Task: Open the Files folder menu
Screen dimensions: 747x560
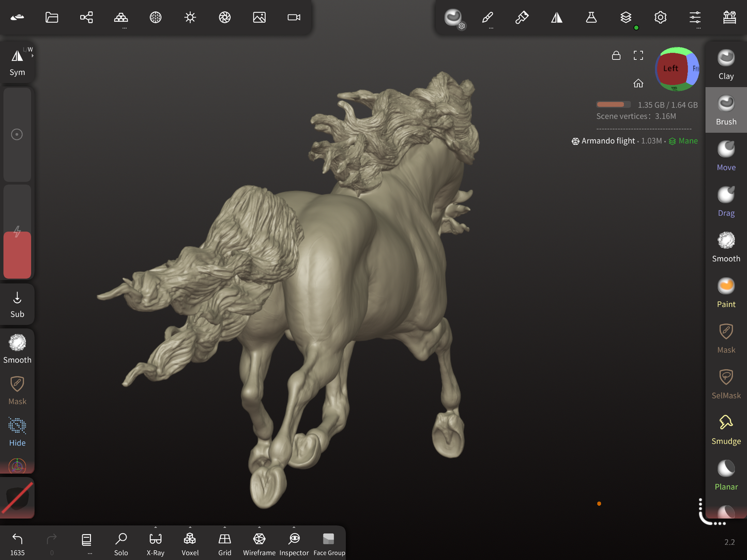Action: [52, 18]
